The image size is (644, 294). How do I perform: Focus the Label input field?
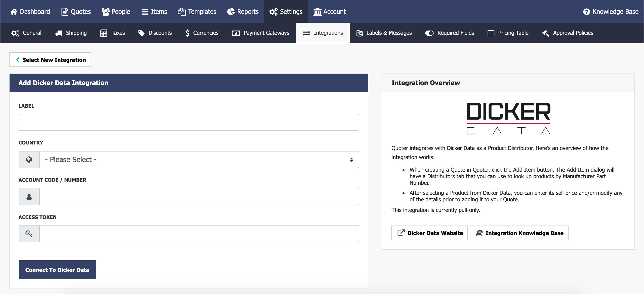click(189, 122)
